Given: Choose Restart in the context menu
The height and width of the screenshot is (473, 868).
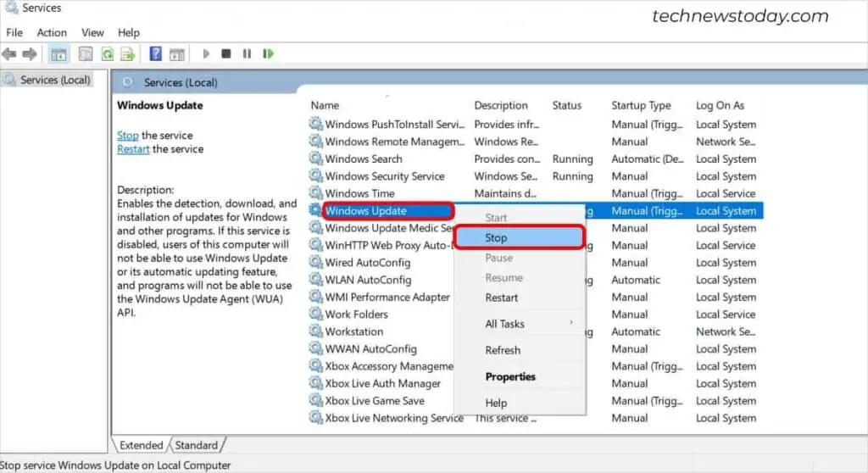Looking at the screenshot, I should pyautogui.click(x=520, y=298).
